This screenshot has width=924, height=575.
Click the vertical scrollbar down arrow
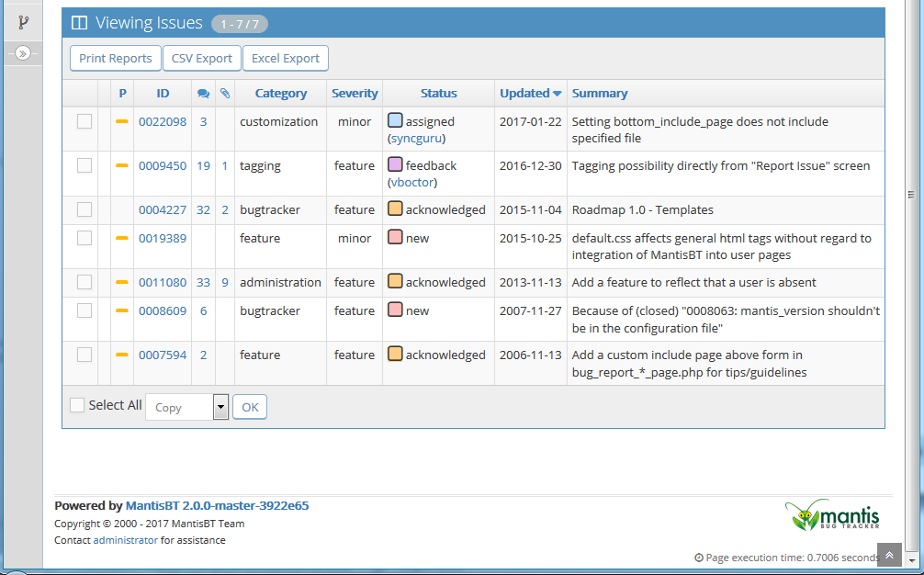click(911, 559)
